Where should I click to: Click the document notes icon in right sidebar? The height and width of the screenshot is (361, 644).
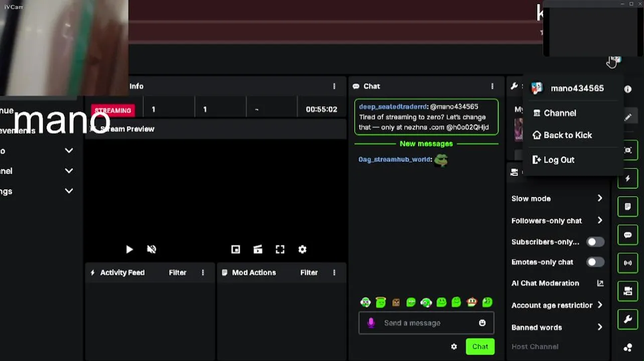[x=627, y=207]
